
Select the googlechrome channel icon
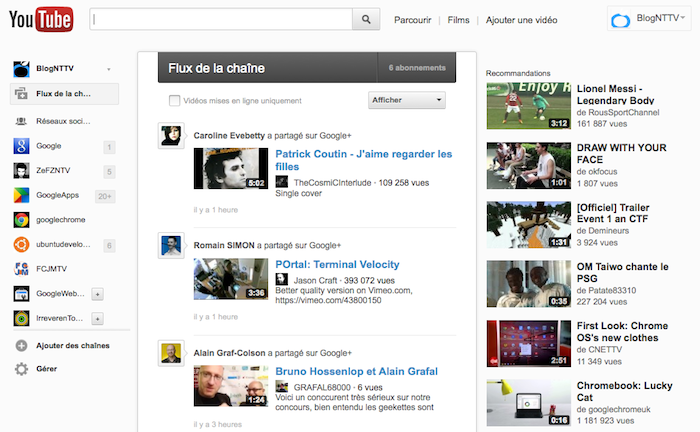coord(21,220)
